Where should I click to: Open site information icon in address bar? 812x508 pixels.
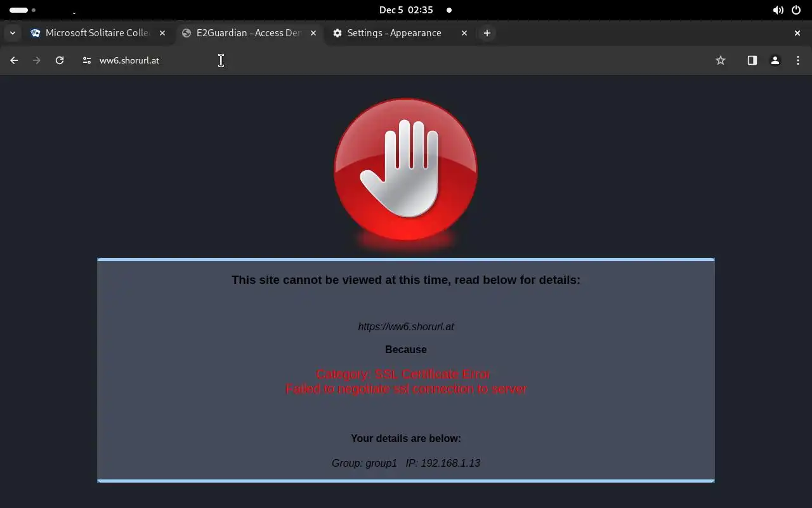(x=87, y=60)
